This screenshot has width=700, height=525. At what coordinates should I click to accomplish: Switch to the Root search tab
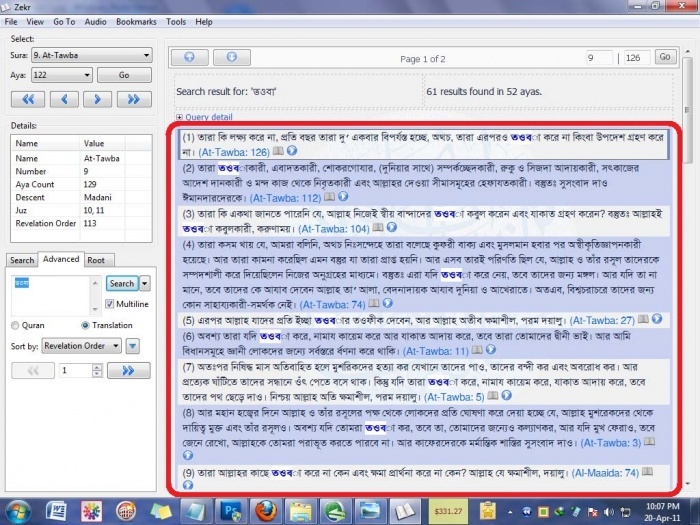pyautogui.click(x=96, y=260)
